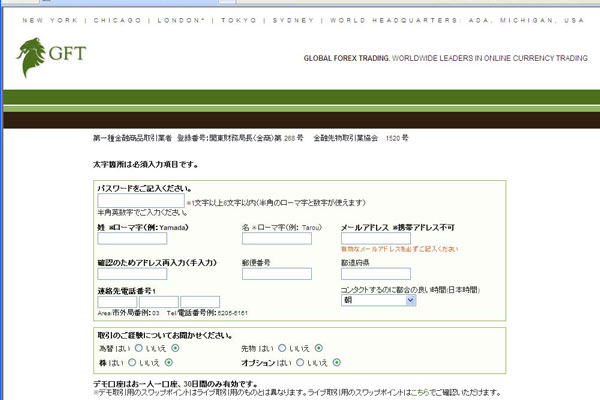
Task: Pick いいえ for 株 experience
Action: [x=165, y=362]
